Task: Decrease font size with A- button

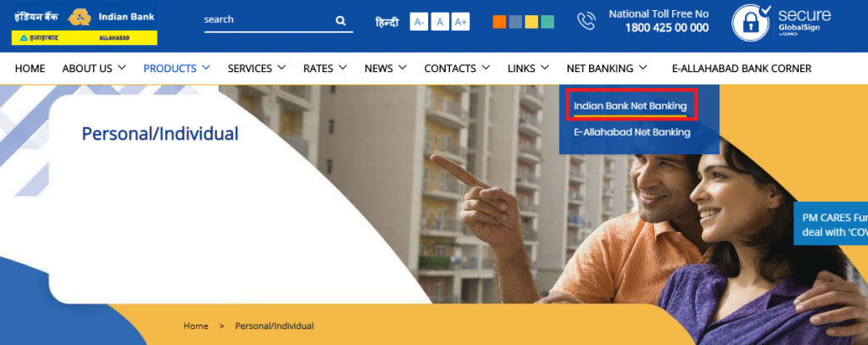Action: pos(419,21)
